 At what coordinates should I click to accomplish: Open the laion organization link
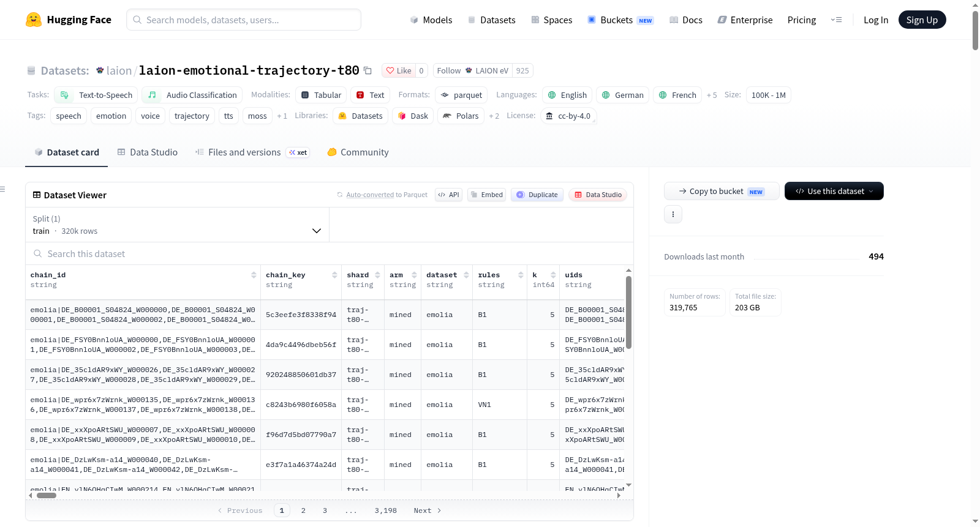119,70
